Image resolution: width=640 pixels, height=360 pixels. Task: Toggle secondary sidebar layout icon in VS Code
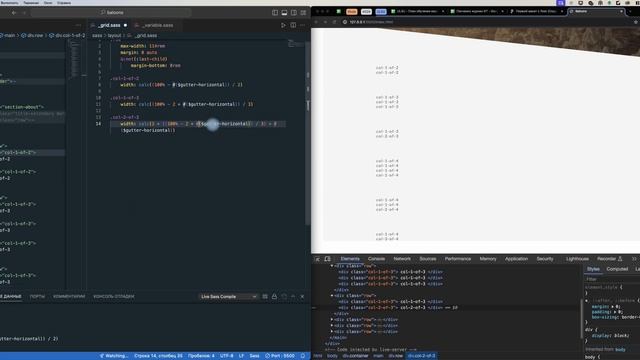click(x=294, y=13)
